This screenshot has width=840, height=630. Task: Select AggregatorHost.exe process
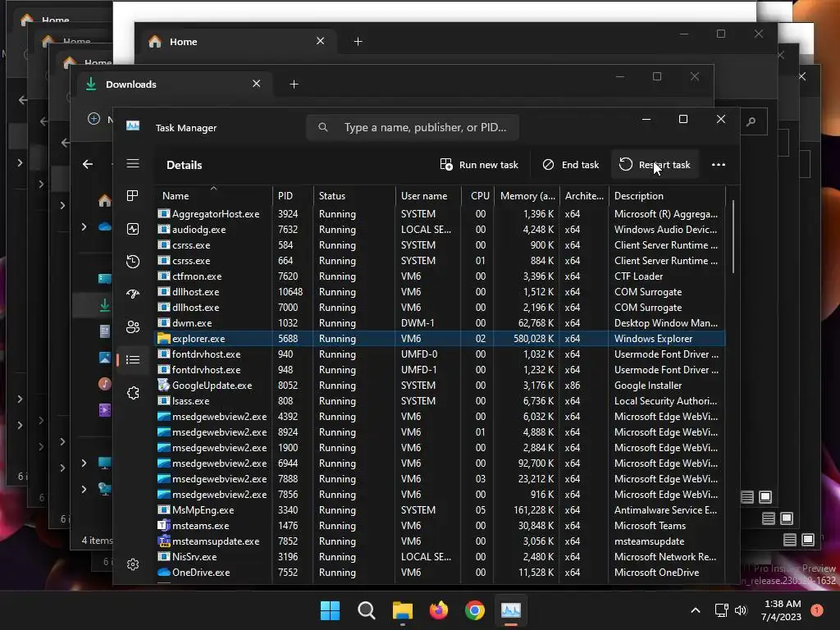coord(441,214)
